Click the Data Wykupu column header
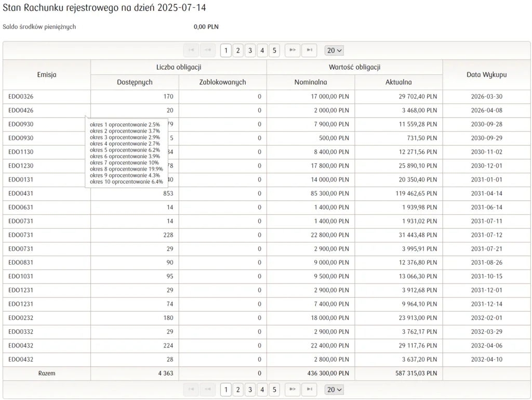This screenshot has width=532, height=400. pyautogui.click(x=486, y=74)
